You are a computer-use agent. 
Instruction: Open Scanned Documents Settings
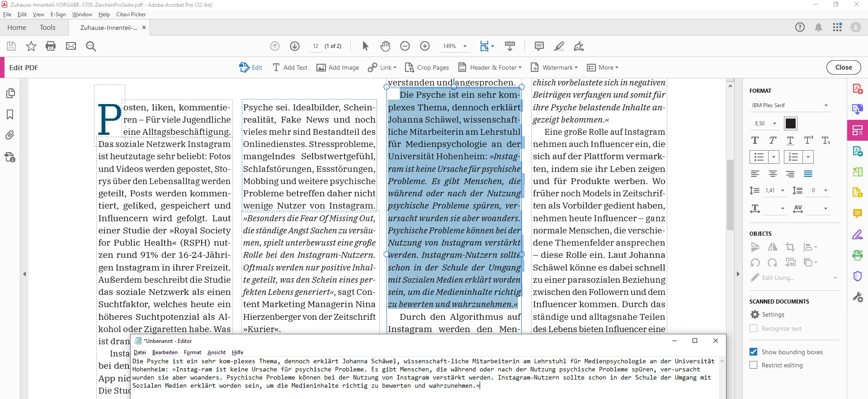(x=768, y=314)
